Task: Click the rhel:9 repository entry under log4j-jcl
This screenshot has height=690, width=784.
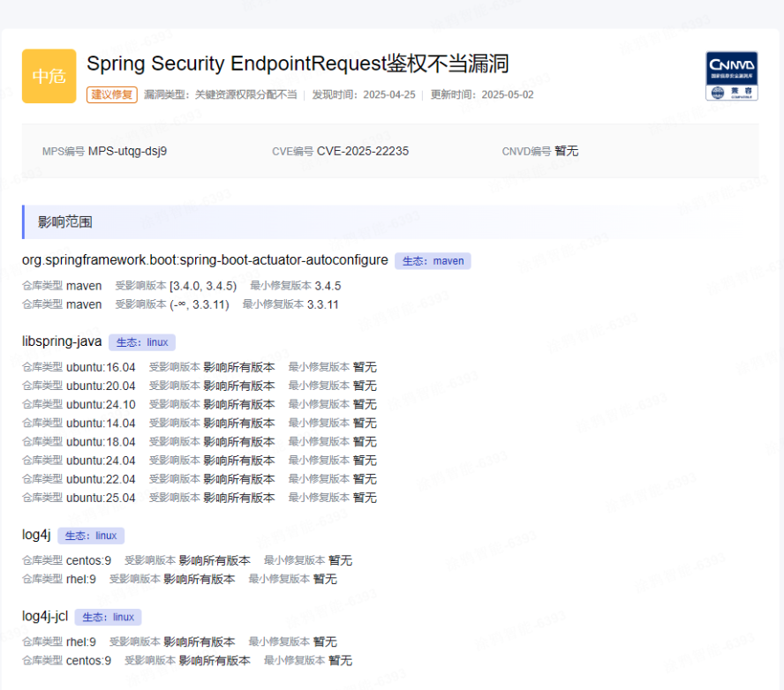Action: [x=80, y=641]
